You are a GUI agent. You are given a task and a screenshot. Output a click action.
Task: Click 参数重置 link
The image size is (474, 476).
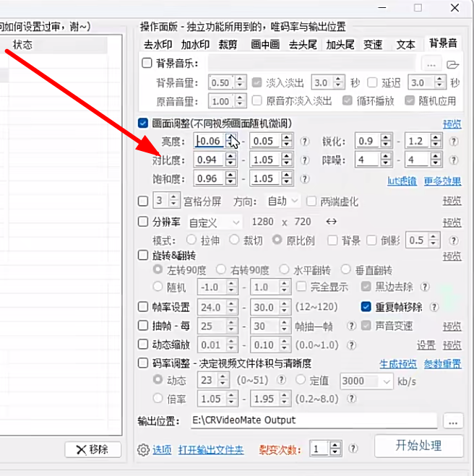[443, 363]
